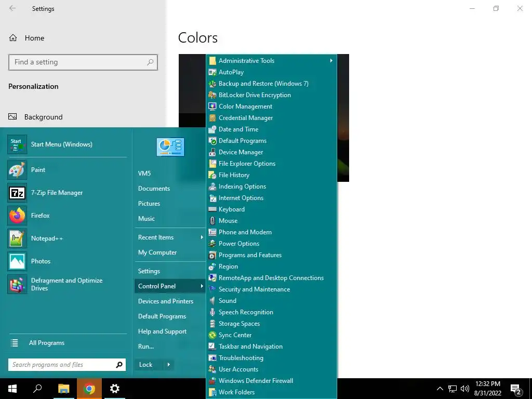
Task: Open BitLocker Drive Encryption
Action: click(x=271, y=95)
